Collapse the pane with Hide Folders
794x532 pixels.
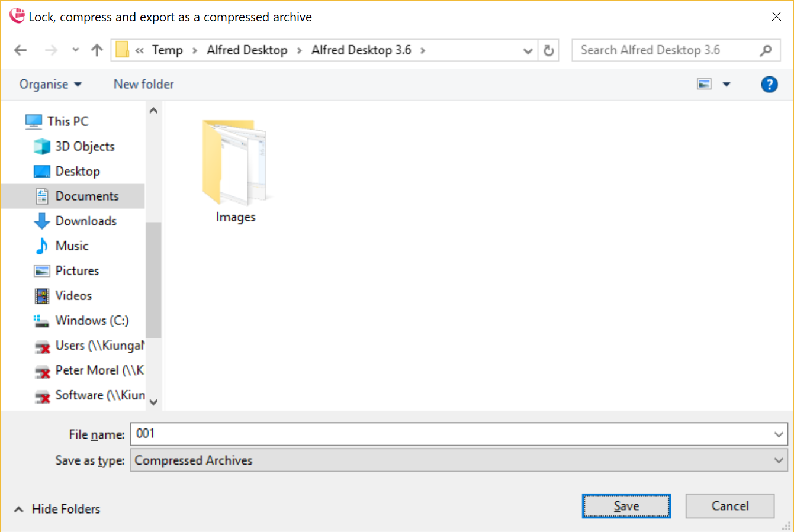(57, 509)
